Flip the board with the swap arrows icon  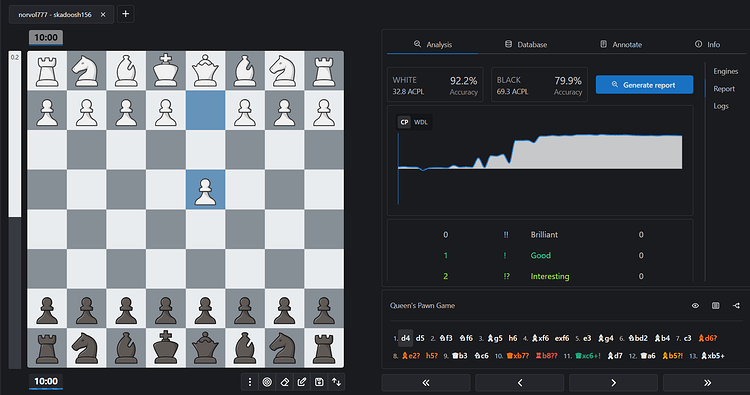pos(336,382)
